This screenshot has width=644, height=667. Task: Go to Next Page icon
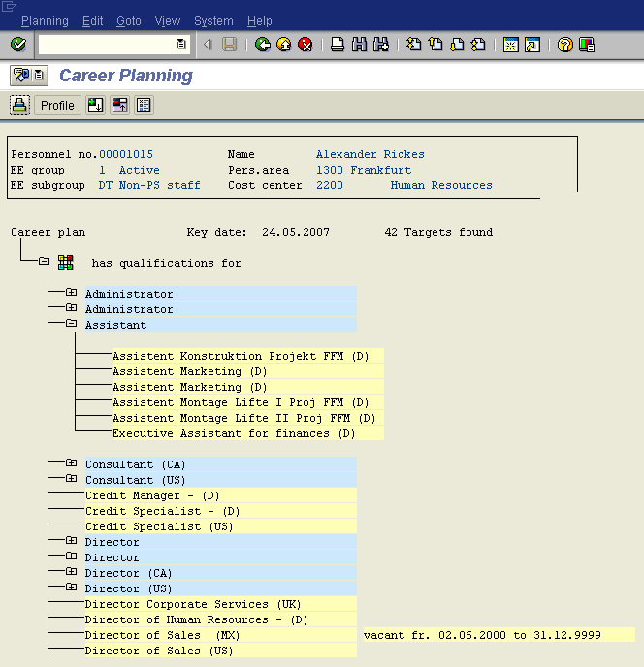[x=457, y=45]
